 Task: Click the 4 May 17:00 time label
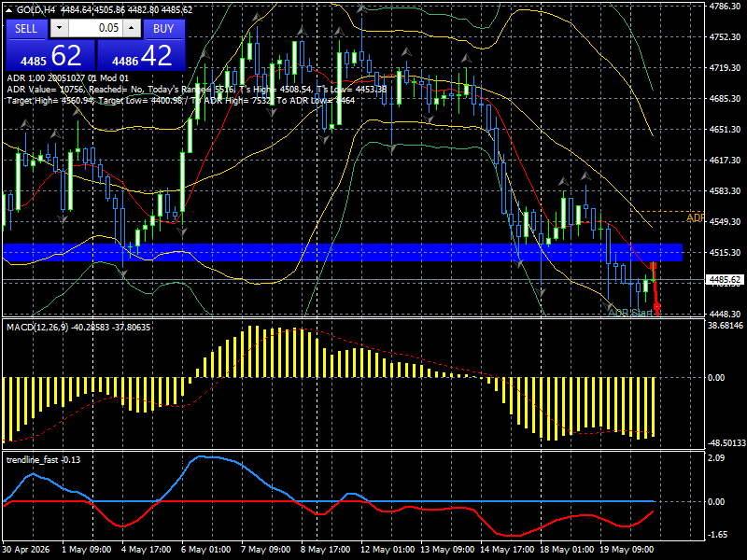point(147,550)
